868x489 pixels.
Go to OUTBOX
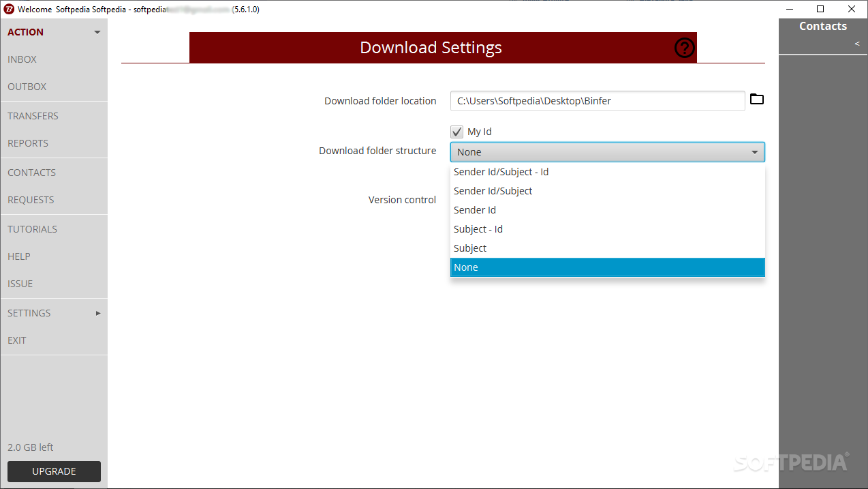[27, 87]
